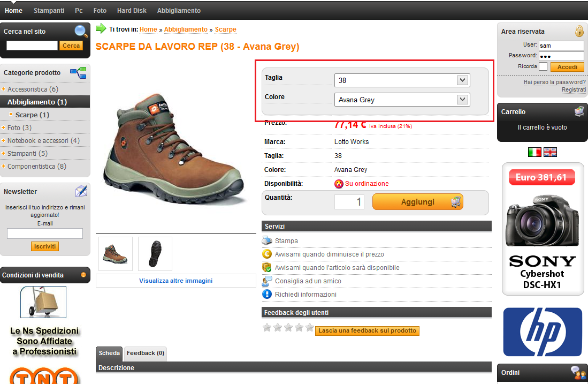
Task: Open Visualizza altre immagini link
Action: pyautogui.click(x=175, y=281)
